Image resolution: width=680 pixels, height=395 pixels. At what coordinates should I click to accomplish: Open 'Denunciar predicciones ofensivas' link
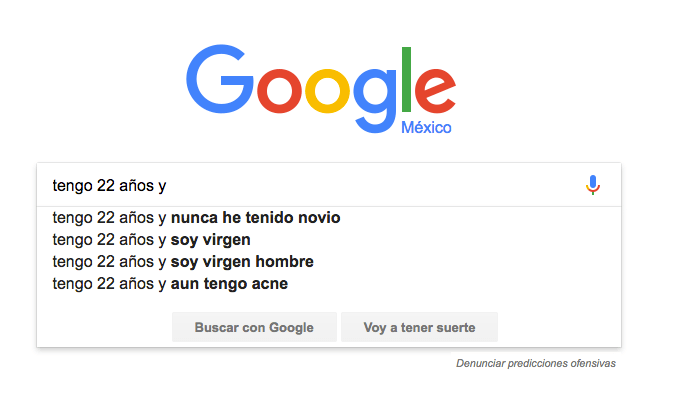536,363
